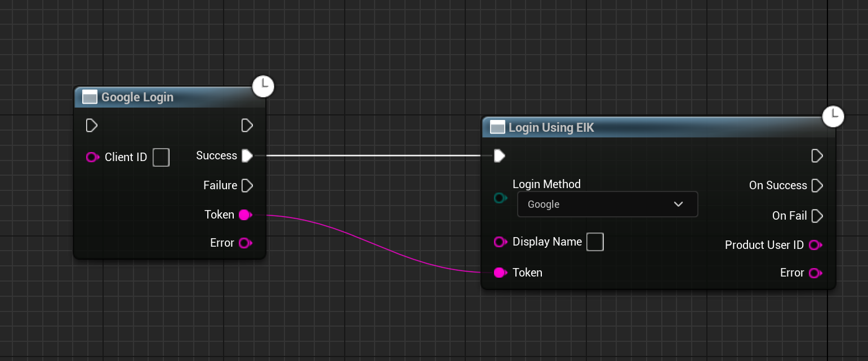Click the Google Login top output execution pin

coord(247,125)
